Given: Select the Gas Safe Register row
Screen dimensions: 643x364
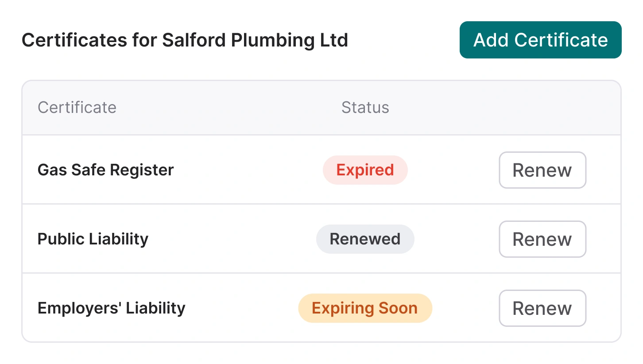Looking at the screenshot, I should 266,170.
